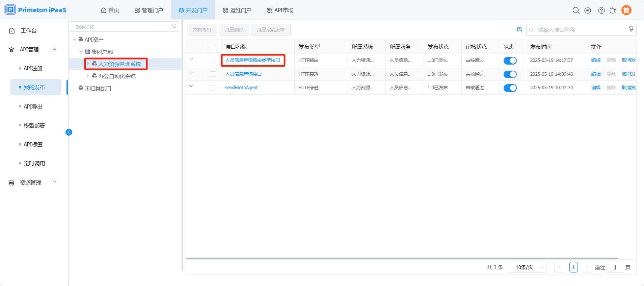This screenshot has height=286, width=644.
Task: Open the notifications bell icon
Action: click(x=613, y=10)
